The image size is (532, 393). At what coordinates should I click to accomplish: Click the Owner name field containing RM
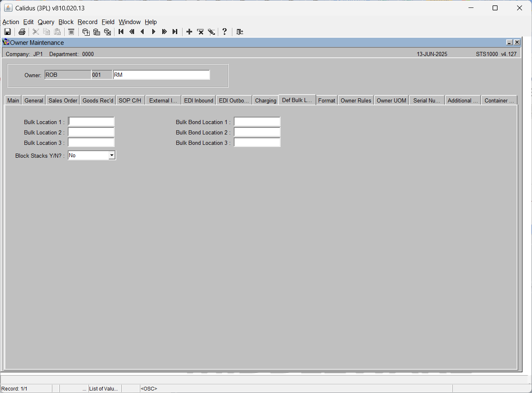coord(161,75)
